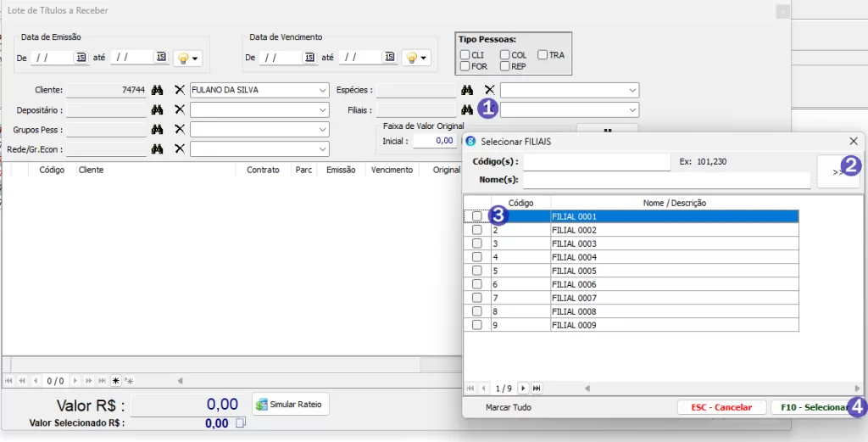Viewport: 868px width, 442px height.
Task: Open calendar picker for Data de Emissão start
Action: pyautogui.click(x=81, y=57)
